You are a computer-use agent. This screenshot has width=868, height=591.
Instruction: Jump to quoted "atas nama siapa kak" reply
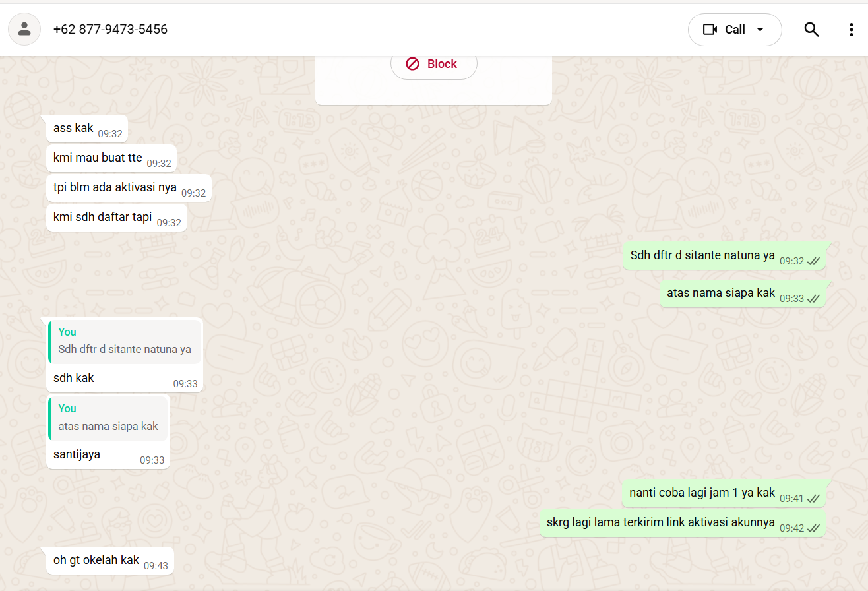(108, 418)
